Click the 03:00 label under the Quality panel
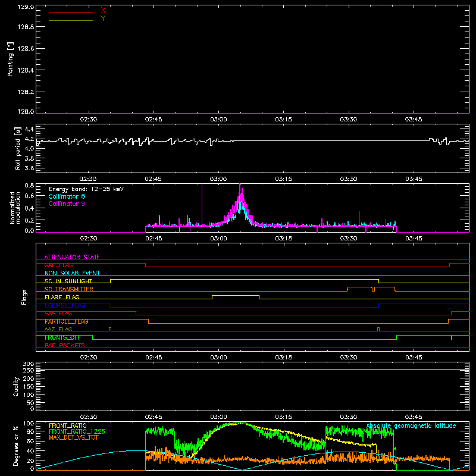 point(218,417)
